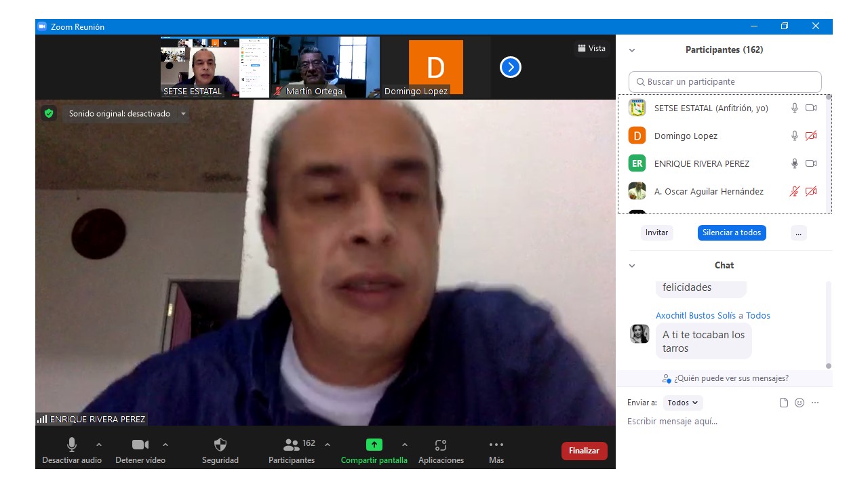Stop camera with Detener vídeo
868x488 pixels.
point(140,445)
